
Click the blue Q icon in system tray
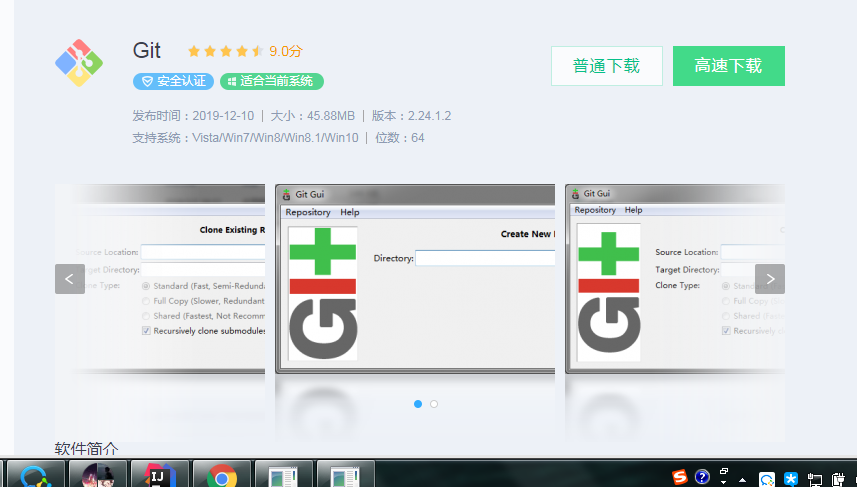(767, 479)
